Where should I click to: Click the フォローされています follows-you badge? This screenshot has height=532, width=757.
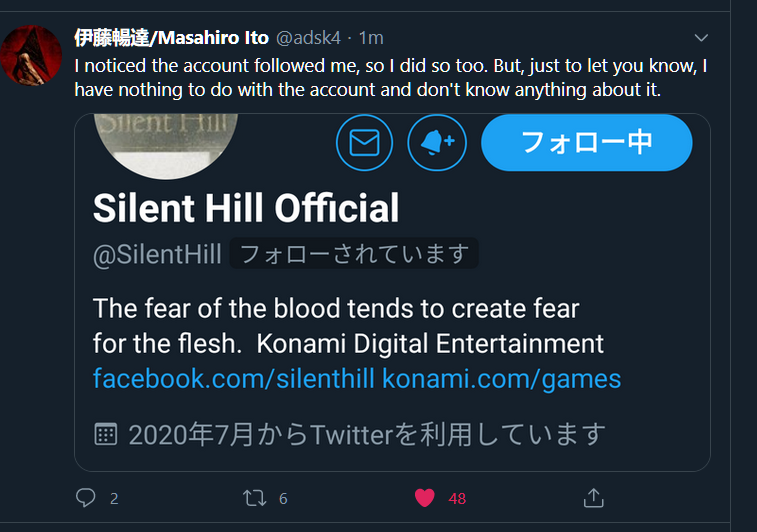pyautogui.click(x=354, y=254)
